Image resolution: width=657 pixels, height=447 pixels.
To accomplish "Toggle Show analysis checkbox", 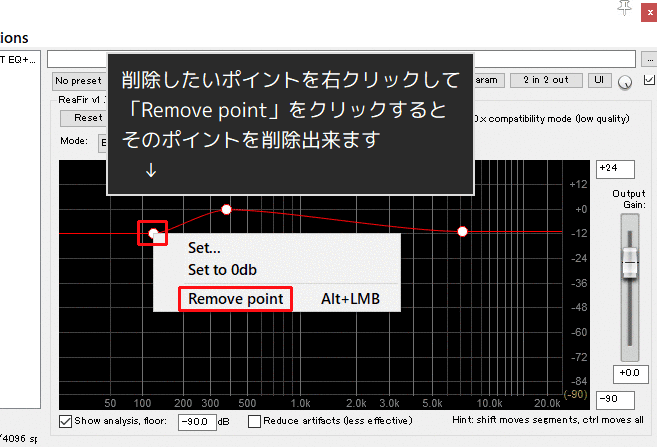I will tap(66, 421).
